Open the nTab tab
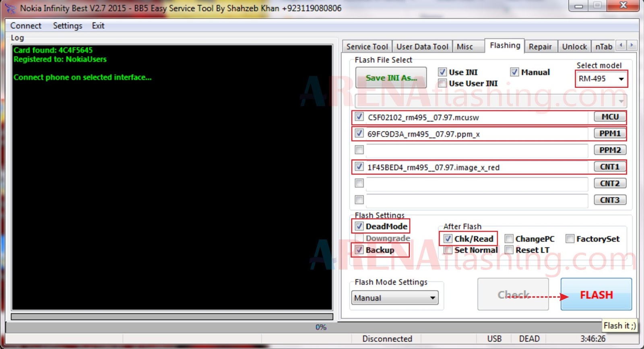Screen dimensions: 644x349 (604, 47)
